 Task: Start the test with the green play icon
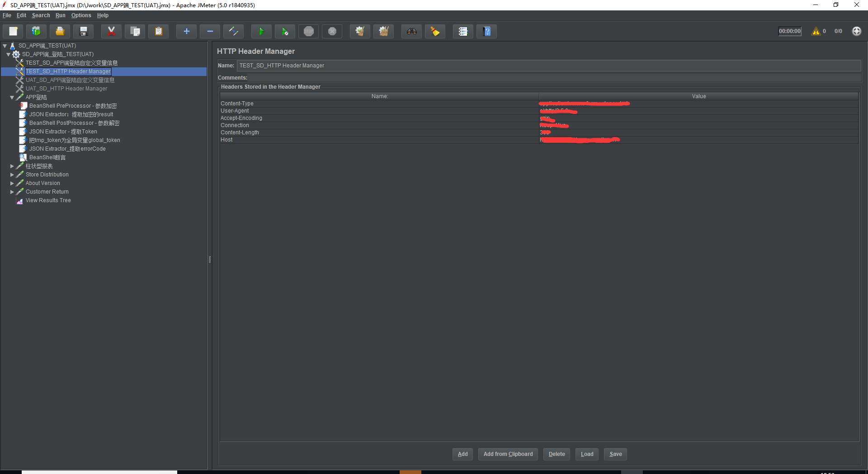pyautogui.click(x=261, y=31)
